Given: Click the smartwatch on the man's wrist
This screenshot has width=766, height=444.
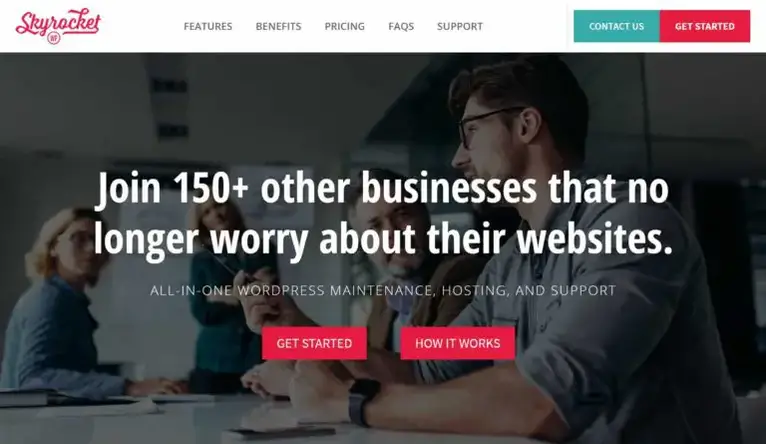Looking at the screenshot, I should (x=362, y=402).
